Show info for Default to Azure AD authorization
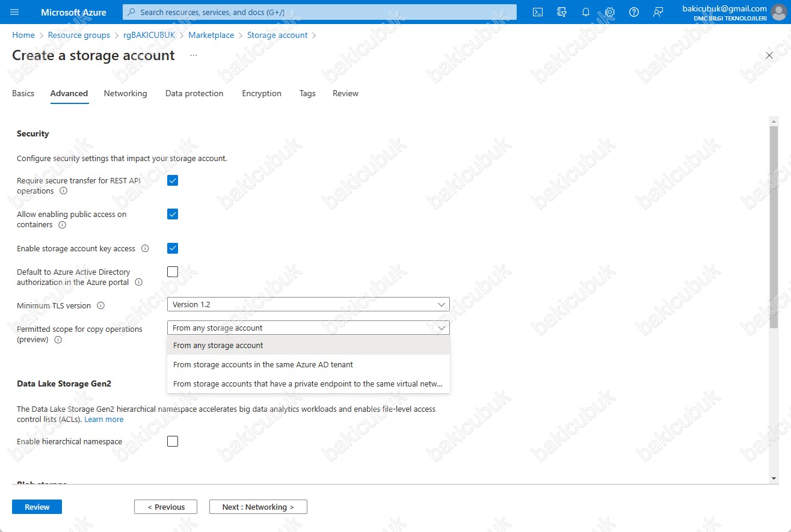 (139, 283)
